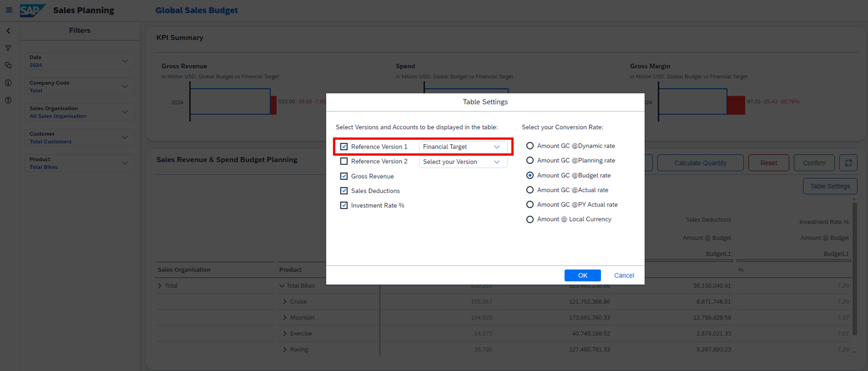This screenshot has height=371, width=868.
Task: Click the quantity value 104,925
Action: click(x=481, y=318)
